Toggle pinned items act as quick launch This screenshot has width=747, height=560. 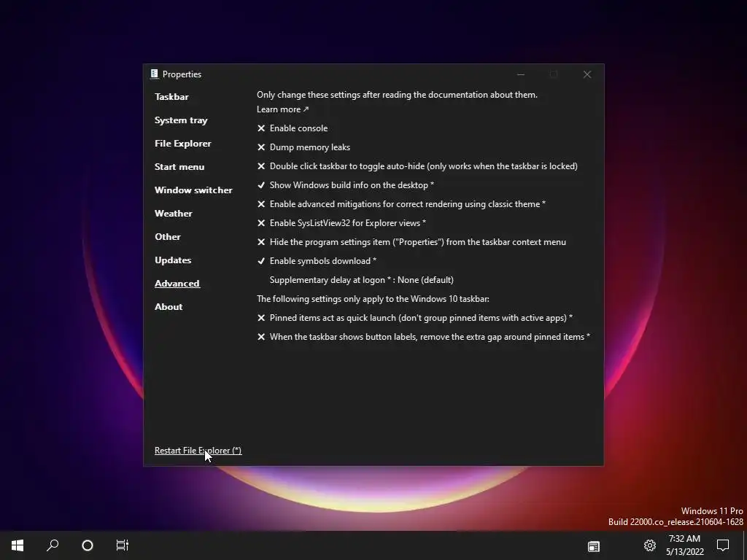pyautogui.click(x=414, y=318)
